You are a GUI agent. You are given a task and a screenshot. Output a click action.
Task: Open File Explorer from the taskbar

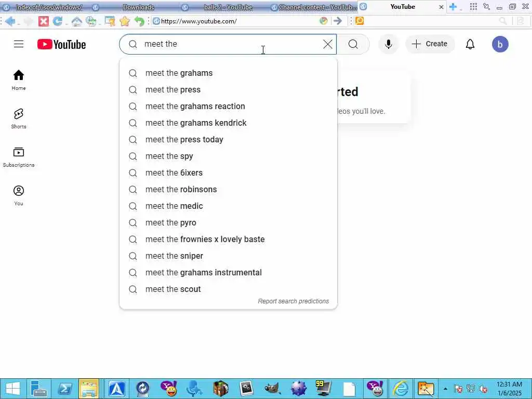pos(89,389)
